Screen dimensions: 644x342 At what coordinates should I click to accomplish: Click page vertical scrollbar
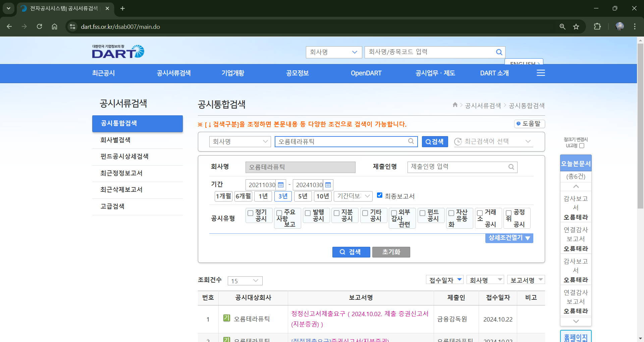pyautogui.click(x=640, y=126)
